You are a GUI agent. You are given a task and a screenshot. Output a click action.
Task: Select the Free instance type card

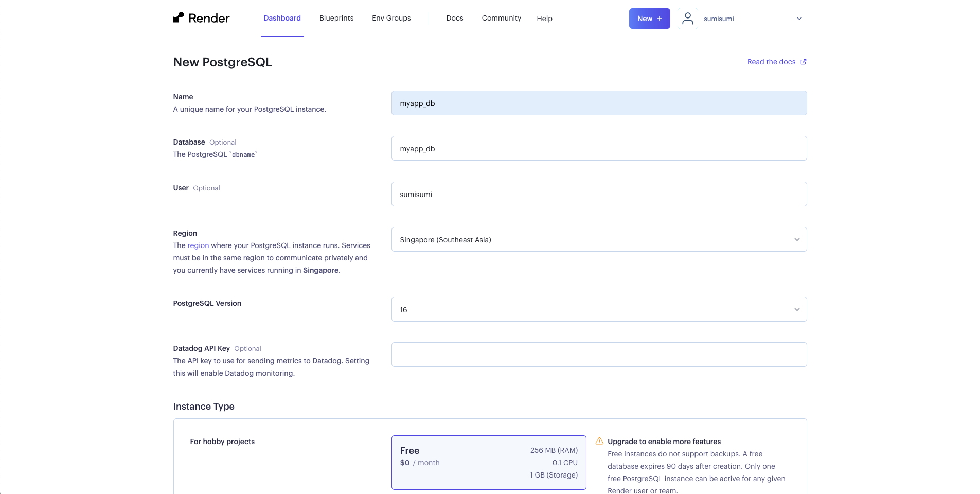click(489, 463)
